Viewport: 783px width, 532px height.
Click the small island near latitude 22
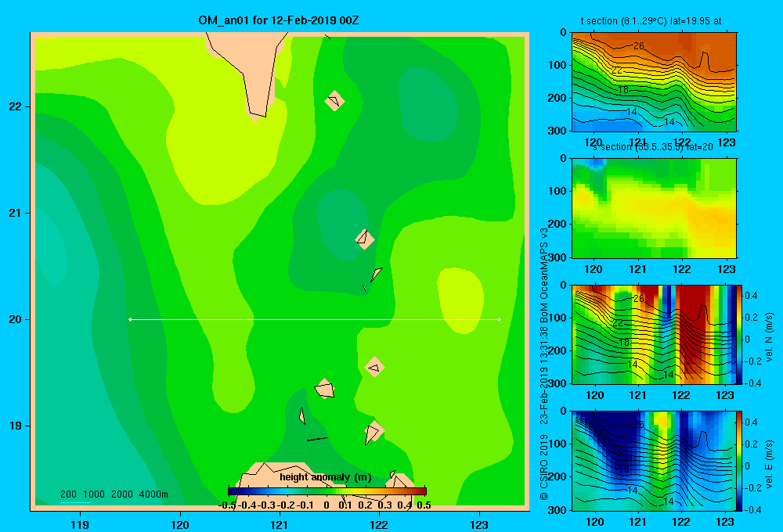(x=334, y=101)
